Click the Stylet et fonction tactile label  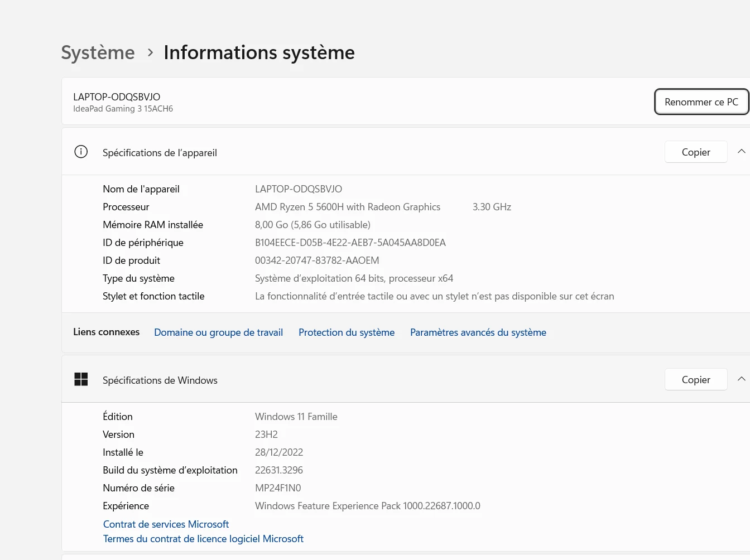[153, 296]
